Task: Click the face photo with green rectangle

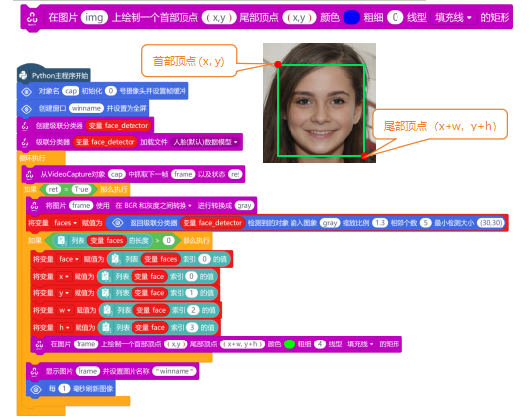Action: pyautogui.click(x=319, y=103)
